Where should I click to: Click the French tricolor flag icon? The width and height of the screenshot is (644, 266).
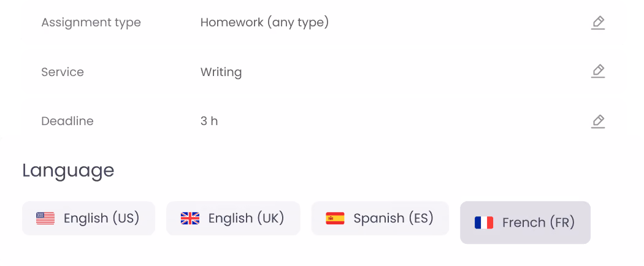tap(484, 223)
